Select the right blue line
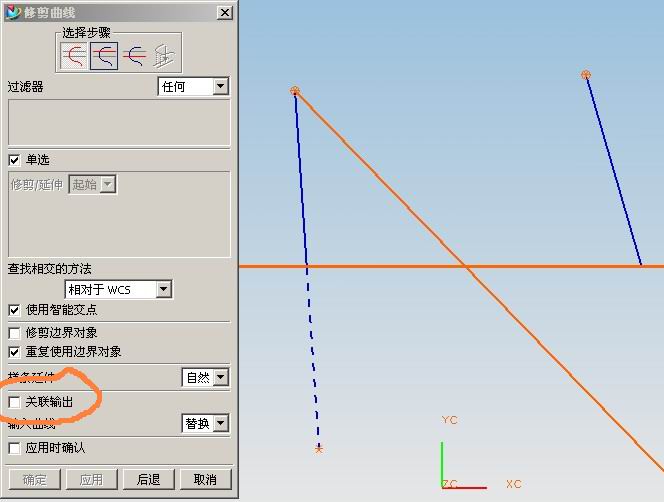The image size is (664, 502). 614,171
